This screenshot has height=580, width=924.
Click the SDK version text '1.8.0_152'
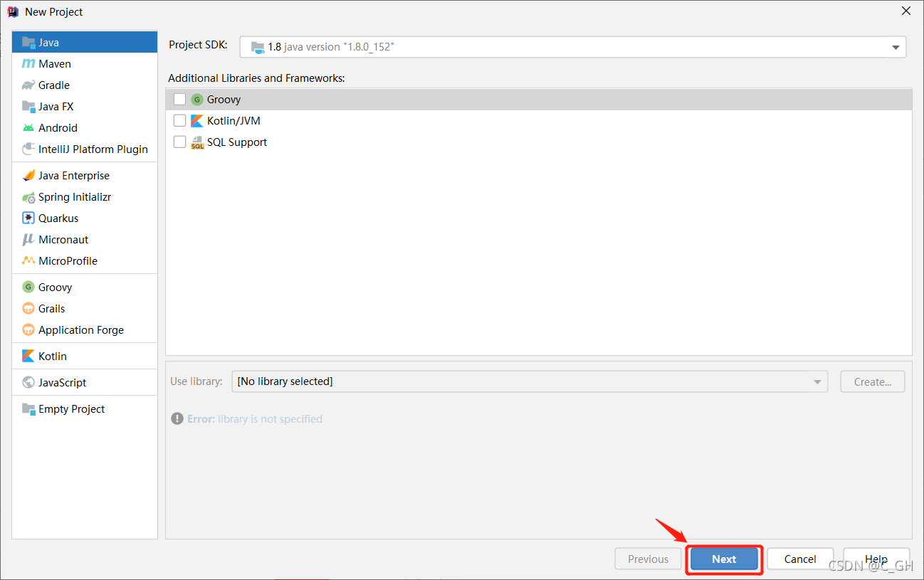pos(369,47)
